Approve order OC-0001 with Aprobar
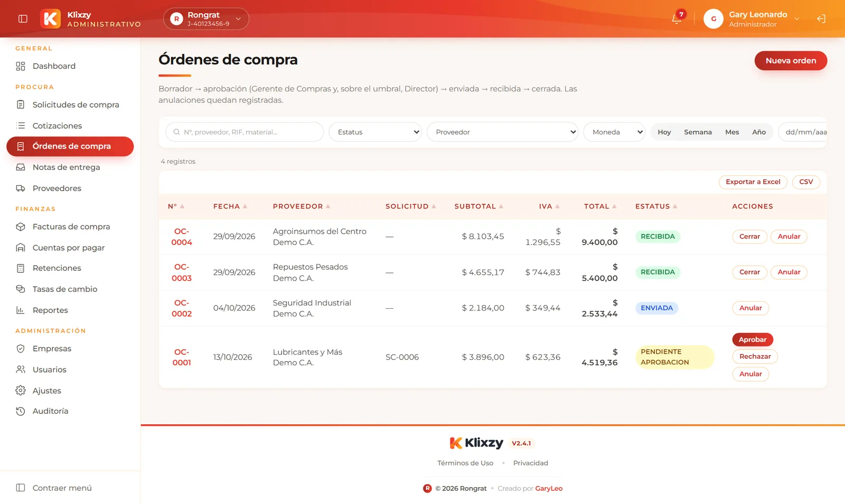The image size is (845, 504). point(753,339)
